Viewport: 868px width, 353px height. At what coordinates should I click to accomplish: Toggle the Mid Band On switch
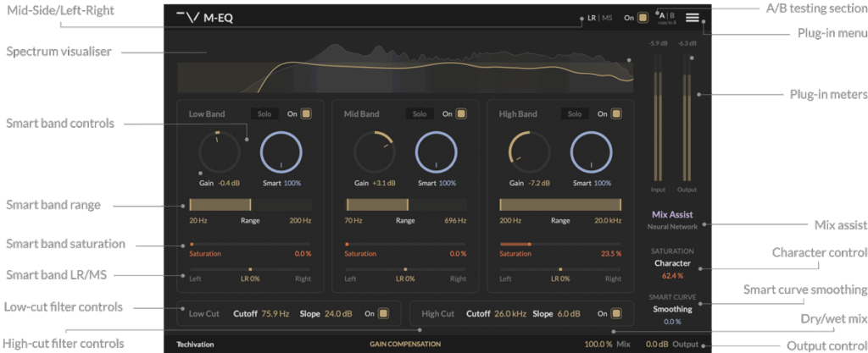[461, 113]
